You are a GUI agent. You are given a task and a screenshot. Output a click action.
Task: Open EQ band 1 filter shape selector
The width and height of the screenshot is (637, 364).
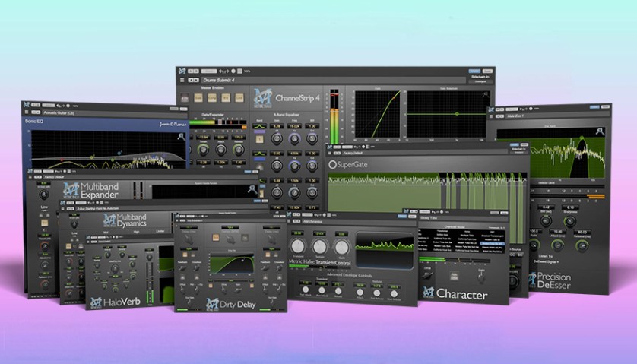259,126
